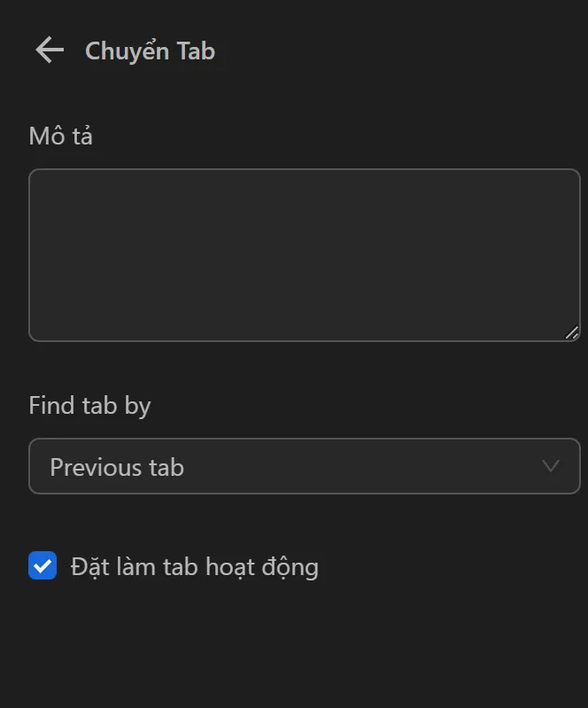Open the Find tab by dropdown
The image size is (588, 708).
point(304,466)
